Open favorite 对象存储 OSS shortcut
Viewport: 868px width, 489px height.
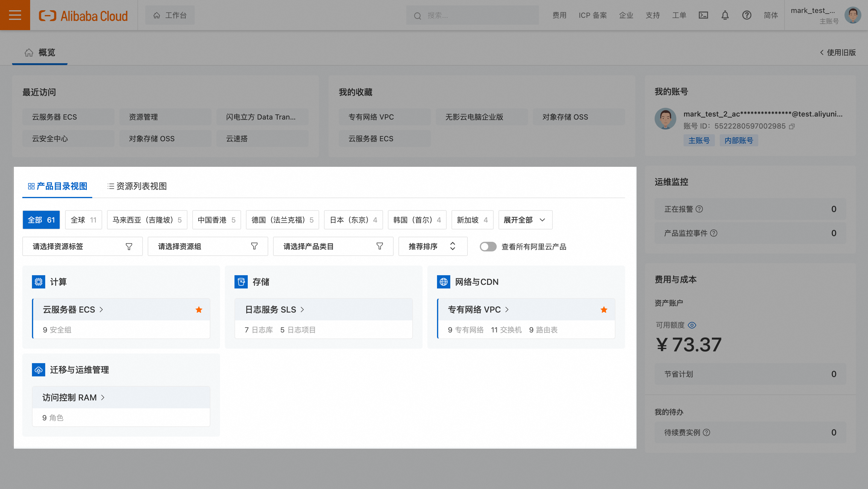point(579,117)
